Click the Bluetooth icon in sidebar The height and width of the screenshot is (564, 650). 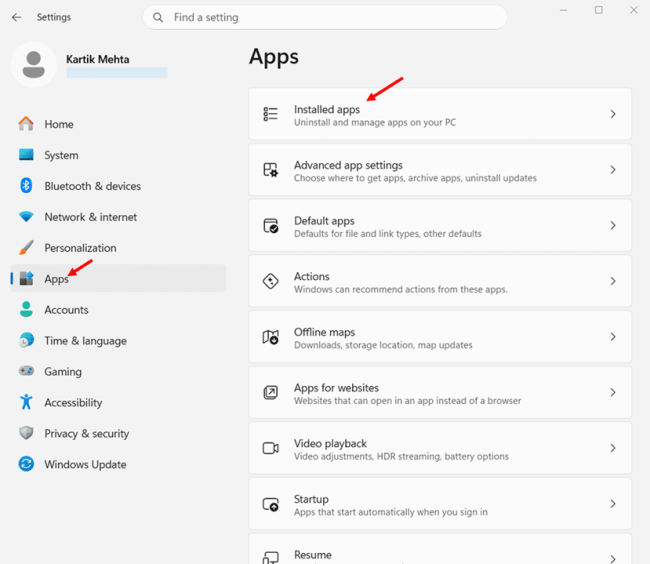(x=26, y=186)
